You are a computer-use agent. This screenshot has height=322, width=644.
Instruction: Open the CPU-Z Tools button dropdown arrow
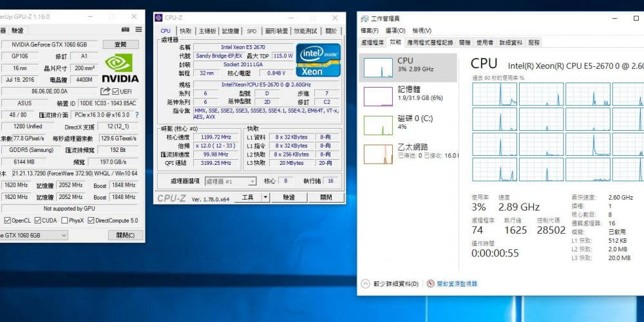click(265, 198)
